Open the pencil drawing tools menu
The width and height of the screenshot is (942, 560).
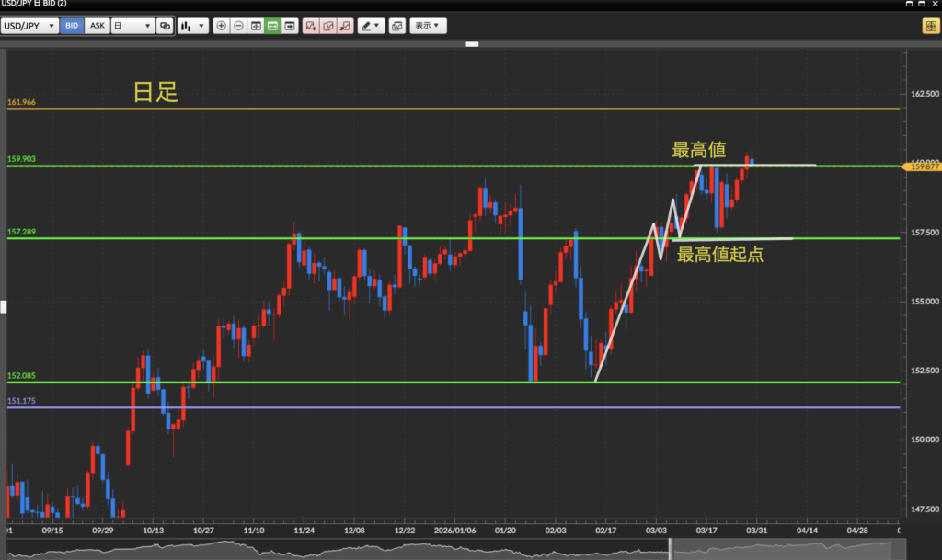371,26
